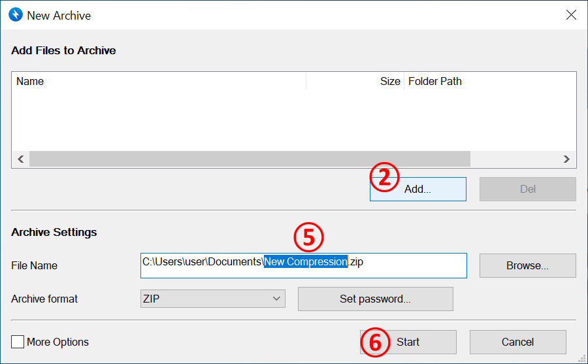Click the resize grip in the dialog corner
This screenshot has height=364, width=588.
coord(581,358)
